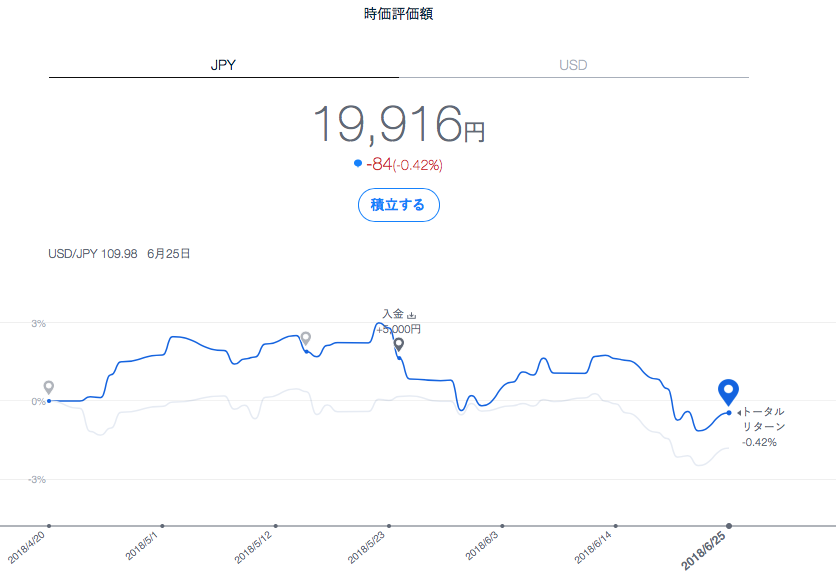
Task: Select the blue pin marker for 2018/6/25
Action: pos(728,392)
